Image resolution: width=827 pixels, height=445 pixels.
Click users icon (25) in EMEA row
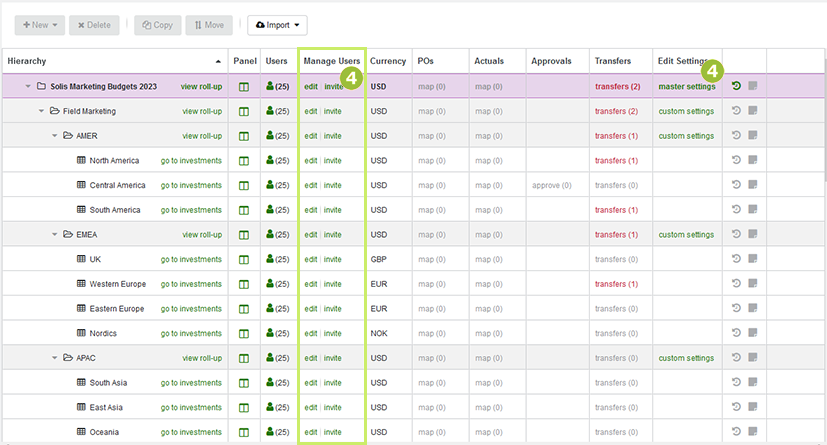click(x=277, y=234)
